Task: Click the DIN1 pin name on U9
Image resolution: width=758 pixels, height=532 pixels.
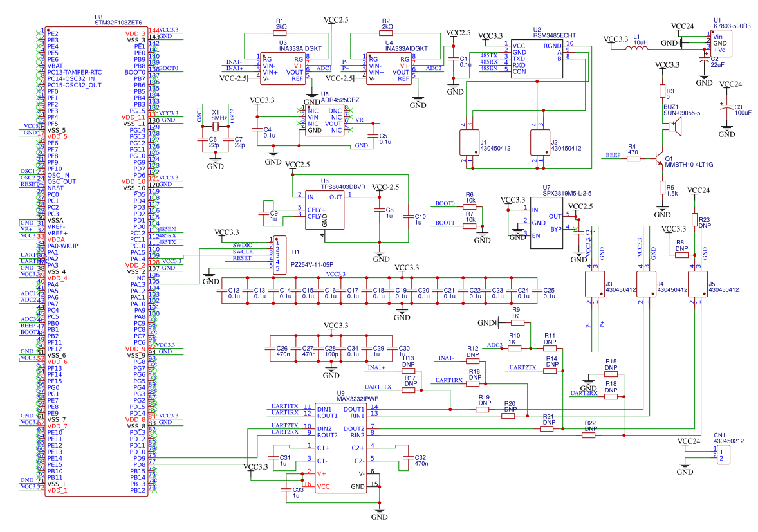Action: click(x=324, y=409)
